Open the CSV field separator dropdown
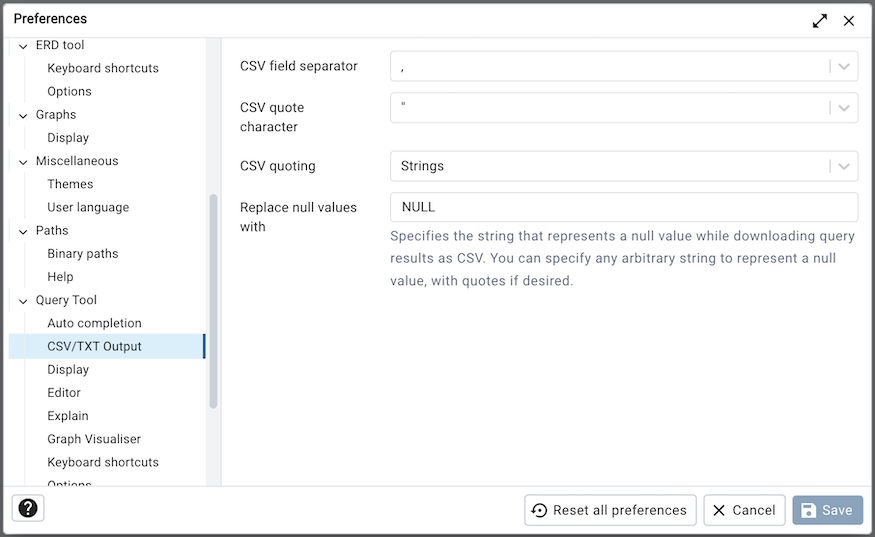Viewport: 875px width, 537px height. pos(843,67)
